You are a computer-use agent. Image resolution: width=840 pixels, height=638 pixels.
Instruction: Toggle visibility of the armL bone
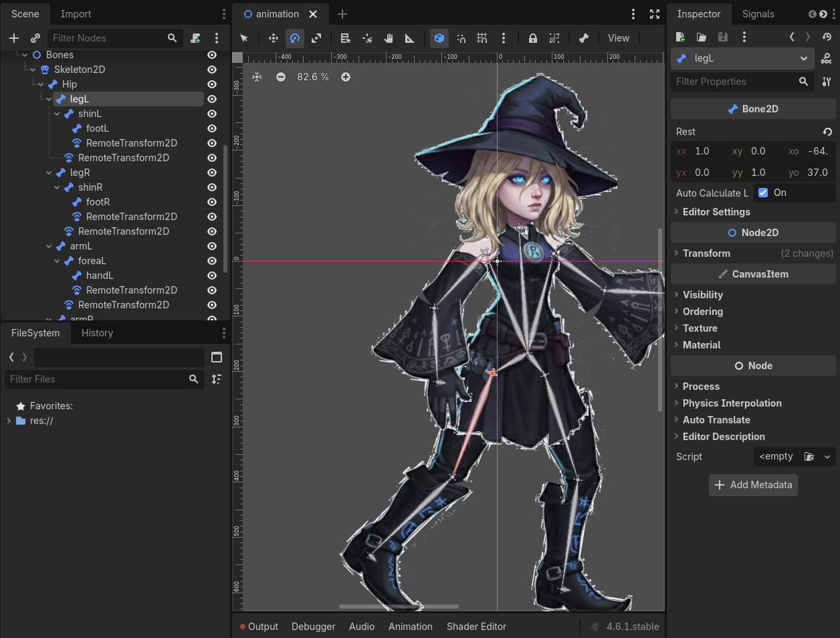point(212,246)
